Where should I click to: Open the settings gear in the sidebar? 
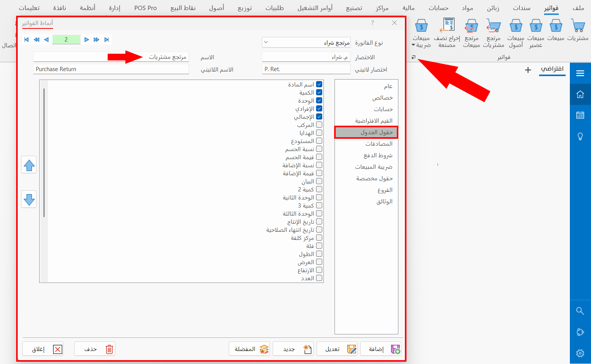click(580, 353)
